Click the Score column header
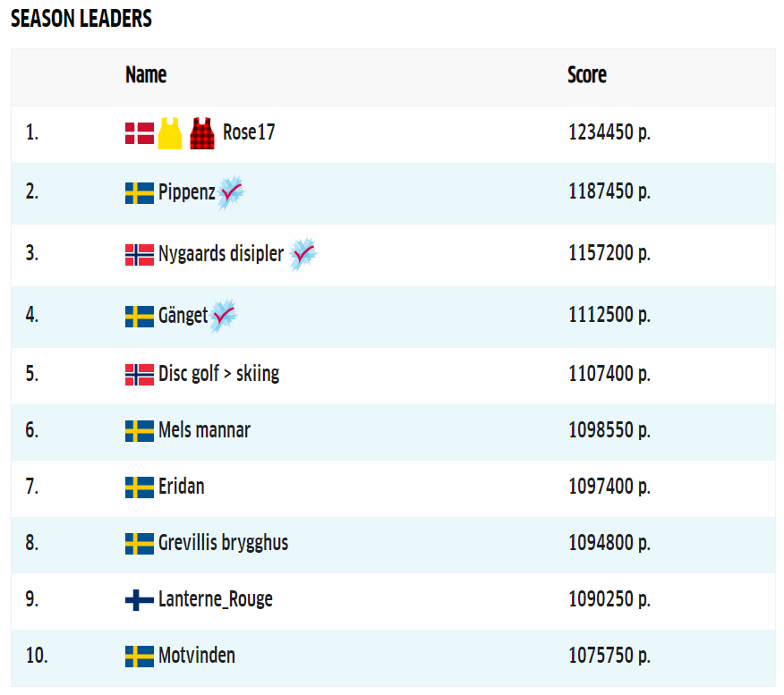The height and width of the screenshot is (695, 784). pos(586,75)
